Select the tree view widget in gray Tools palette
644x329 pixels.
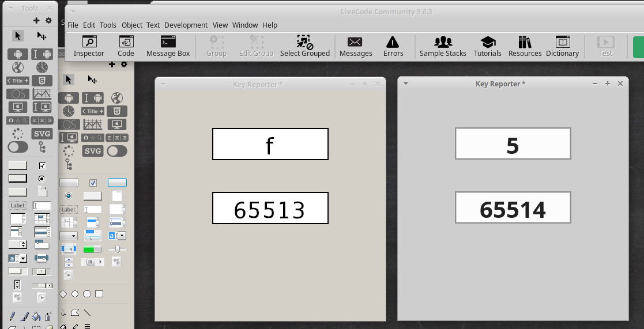pyautogui.click(x=42, y=146)
